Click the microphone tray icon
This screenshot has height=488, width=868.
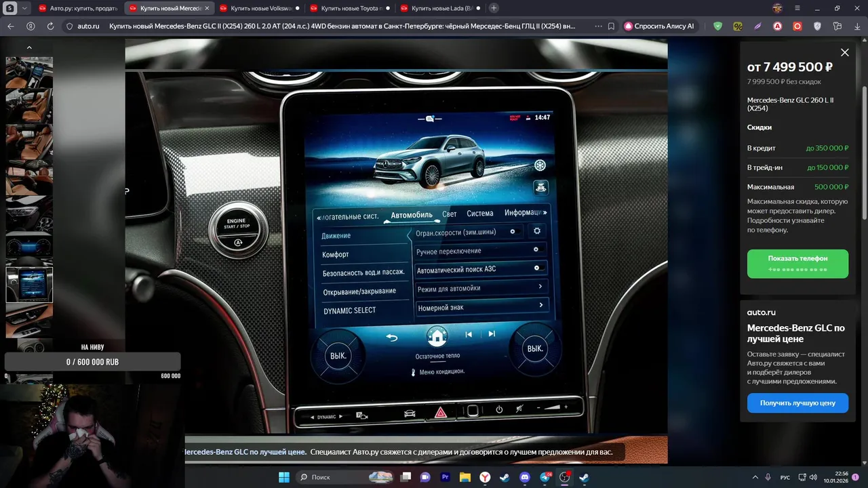[768, 477]
